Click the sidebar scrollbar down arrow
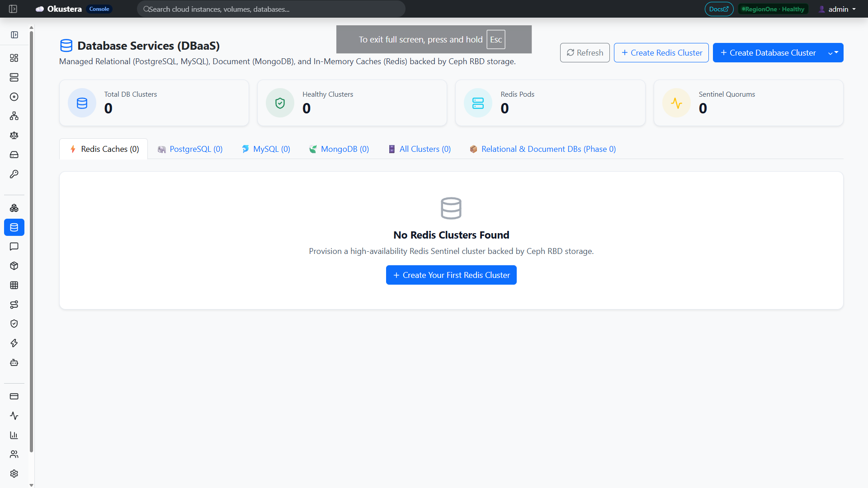868x488 pixels. (31, 485)
